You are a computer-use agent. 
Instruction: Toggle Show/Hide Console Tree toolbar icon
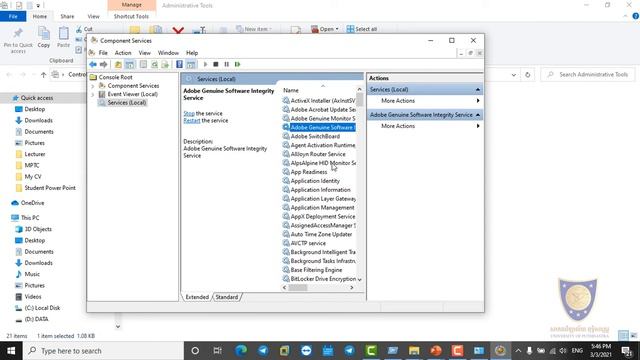pyautogui.click(x=129, y=64)
